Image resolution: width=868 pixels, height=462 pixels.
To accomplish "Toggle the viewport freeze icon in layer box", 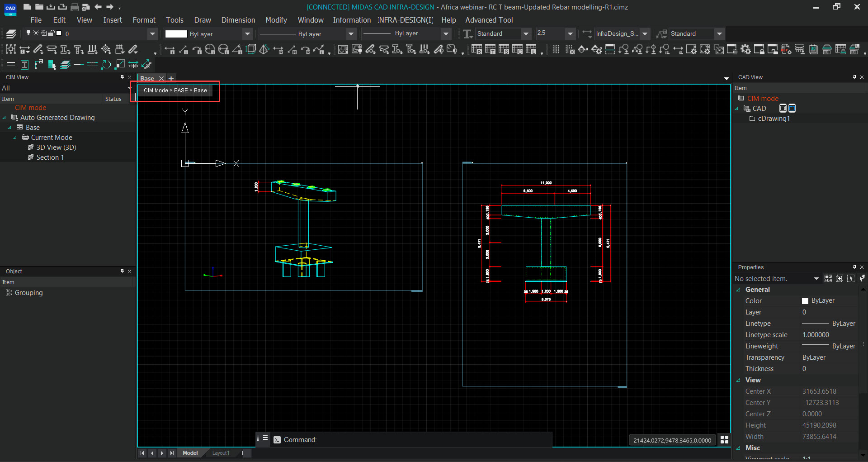I will pyautogui.click(x=44, y=33).
